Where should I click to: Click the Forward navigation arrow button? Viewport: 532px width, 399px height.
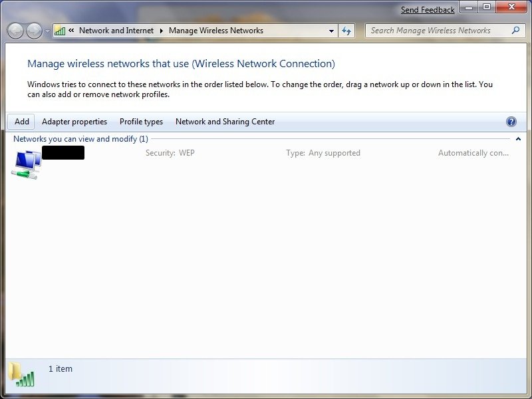coord(34,31)
